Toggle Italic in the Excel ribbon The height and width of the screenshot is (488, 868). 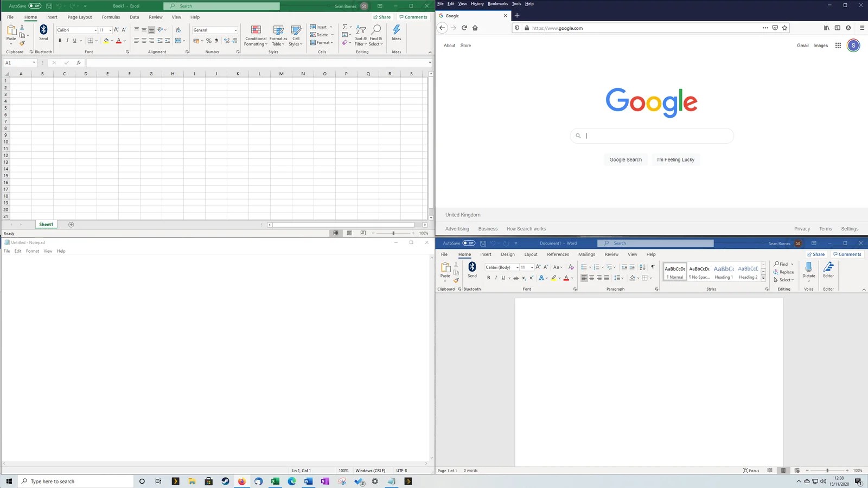click(67, 41)
